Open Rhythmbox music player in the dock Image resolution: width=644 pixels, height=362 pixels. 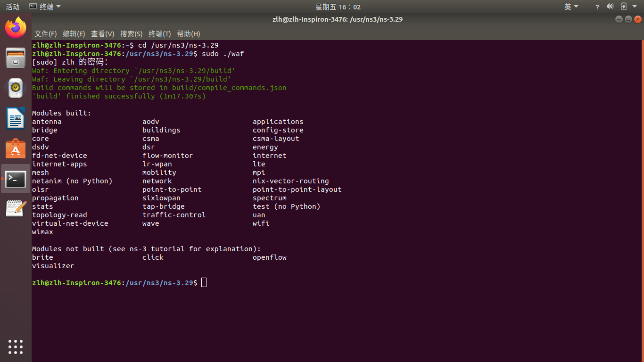point(16,88)
